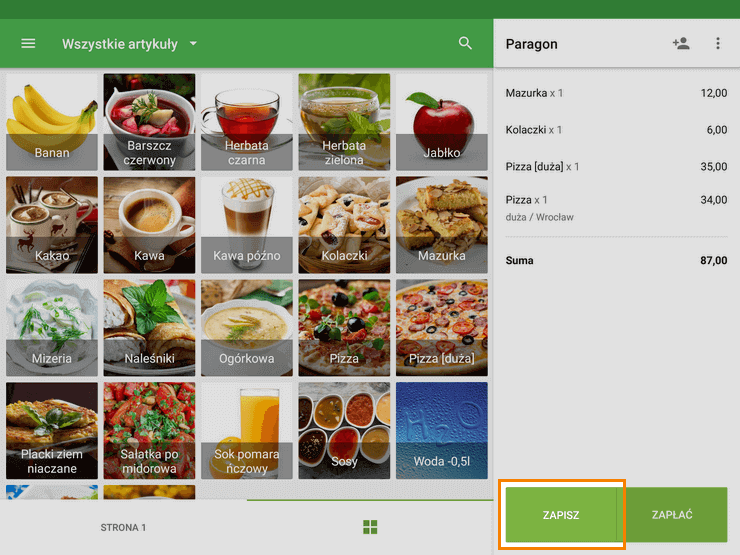Select the Pizza [duża] tile
This screenshot has height=555, width=740.
tap(442, 328)
